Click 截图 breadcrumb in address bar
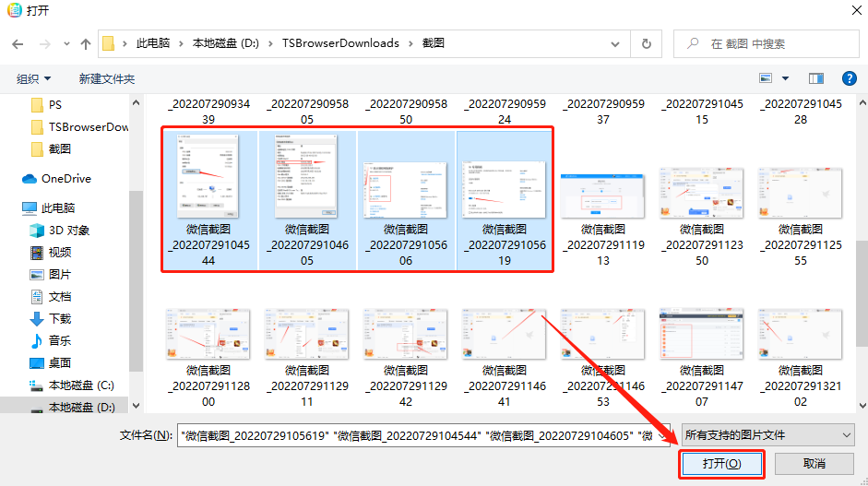868x486 pixels. point(433,43)
